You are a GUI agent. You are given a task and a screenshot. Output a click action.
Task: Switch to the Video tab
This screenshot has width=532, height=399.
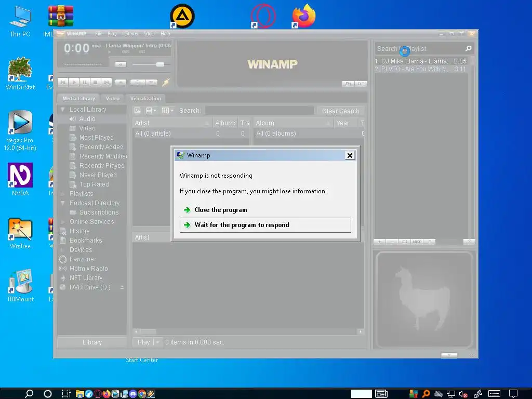point(112,98)
